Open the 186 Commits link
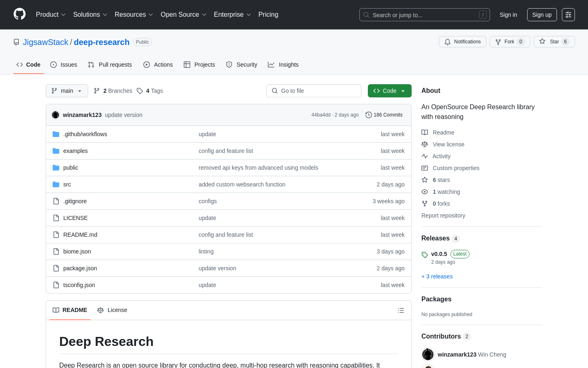 384,115
